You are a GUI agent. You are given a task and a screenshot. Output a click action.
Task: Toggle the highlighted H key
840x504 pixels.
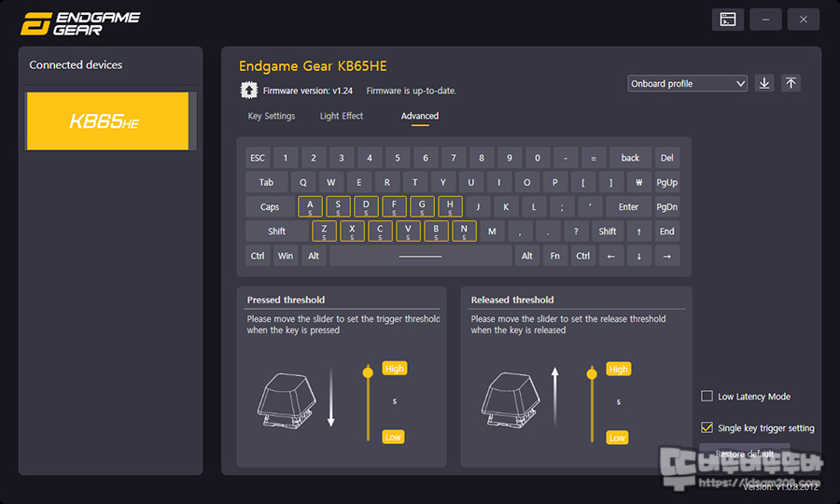[x=450, y=207]
